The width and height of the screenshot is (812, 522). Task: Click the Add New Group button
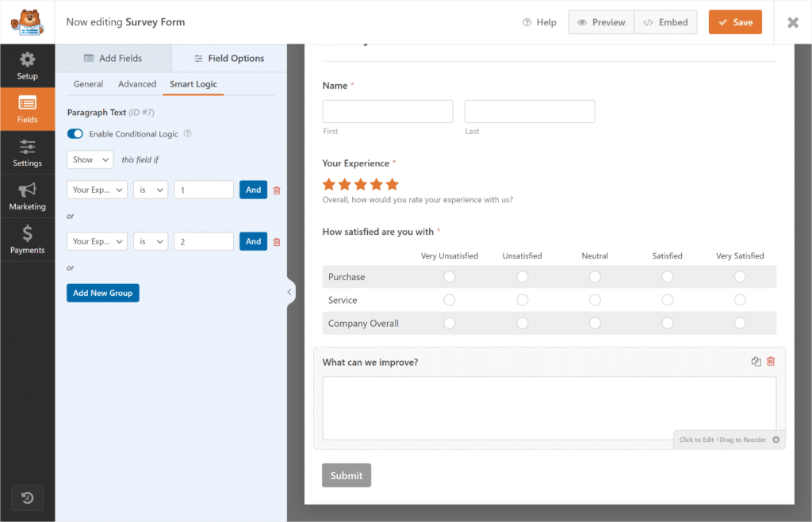tap(102, 293)
